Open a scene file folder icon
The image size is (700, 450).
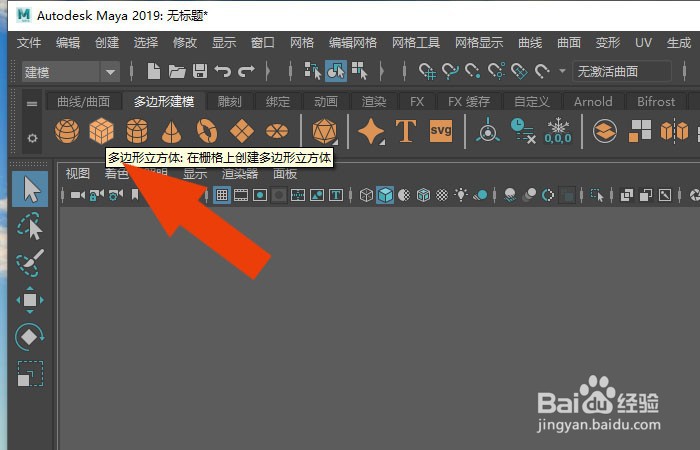177,71
